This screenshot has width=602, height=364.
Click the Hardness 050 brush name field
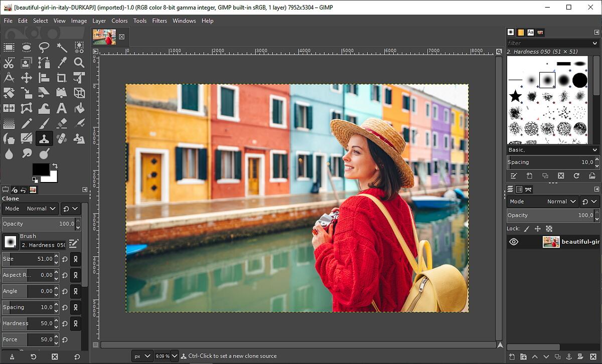[43, 245]
